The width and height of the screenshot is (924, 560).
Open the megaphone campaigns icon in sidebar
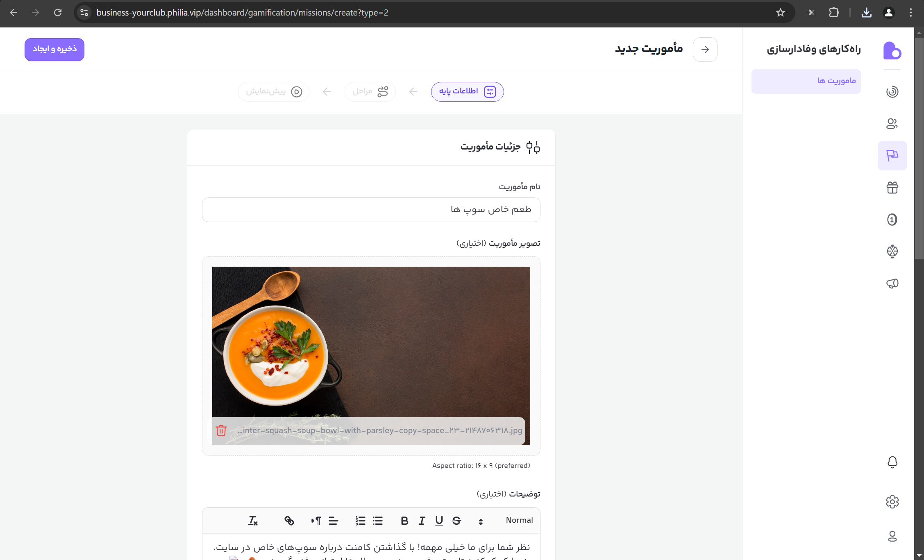click(892, 283)
